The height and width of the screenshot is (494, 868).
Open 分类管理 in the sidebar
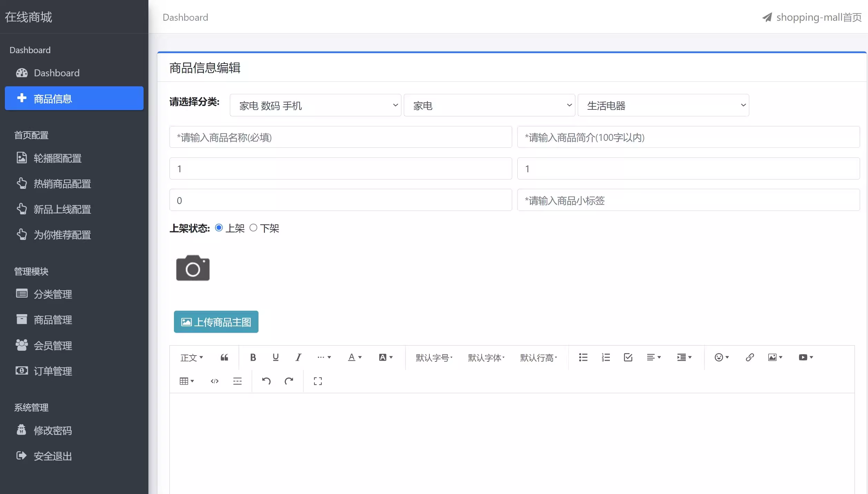click(x=74, y=294)
